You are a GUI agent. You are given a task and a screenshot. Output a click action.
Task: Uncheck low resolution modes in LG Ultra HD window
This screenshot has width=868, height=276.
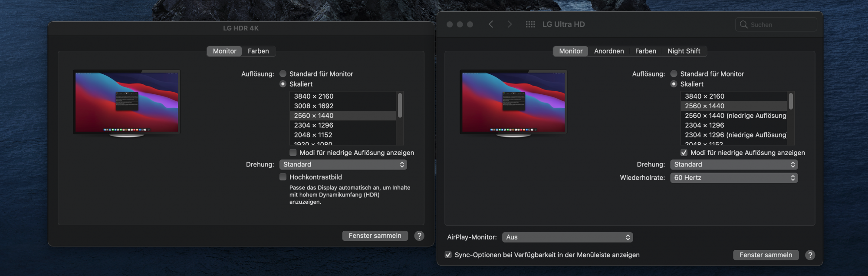coord(684,153)
